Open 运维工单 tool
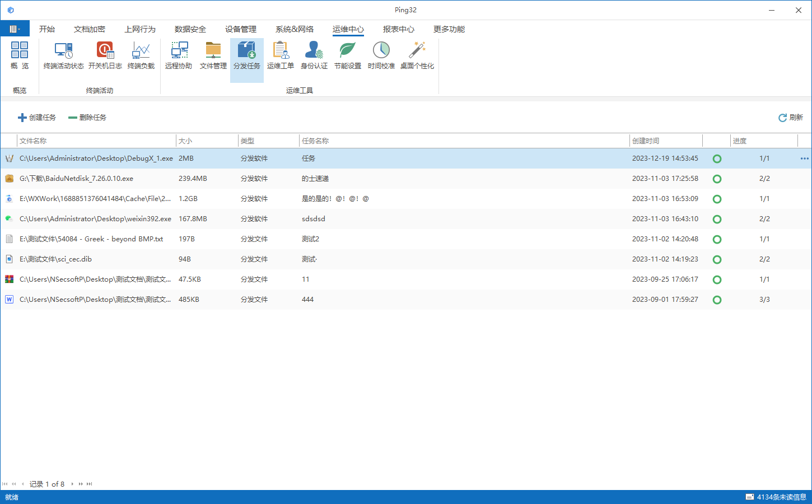This screenshot has width=812, height=504. [281, 56]
